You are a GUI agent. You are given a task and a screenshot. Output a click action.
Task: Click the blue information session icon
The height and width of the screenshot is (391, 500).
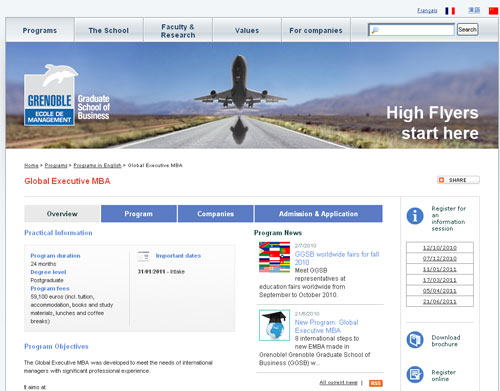point(415,216)
